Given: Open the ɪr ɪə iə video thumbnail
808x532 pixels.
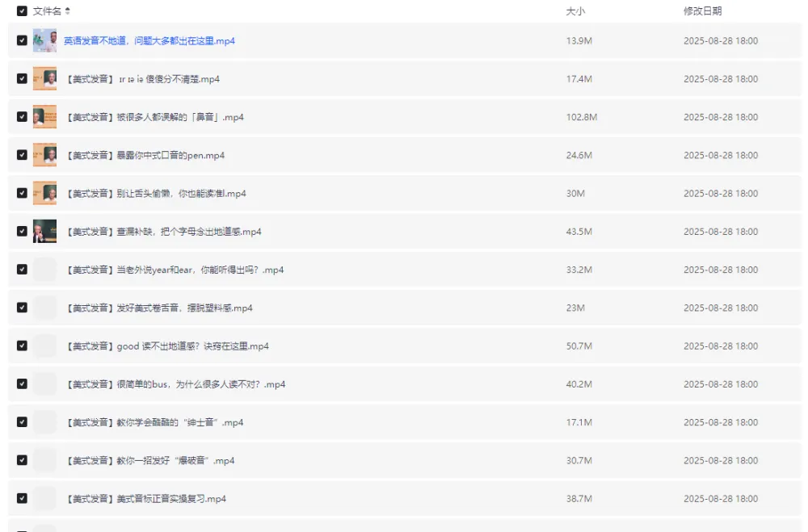Looking at the screenshot, I should click(x=44, y=78).
